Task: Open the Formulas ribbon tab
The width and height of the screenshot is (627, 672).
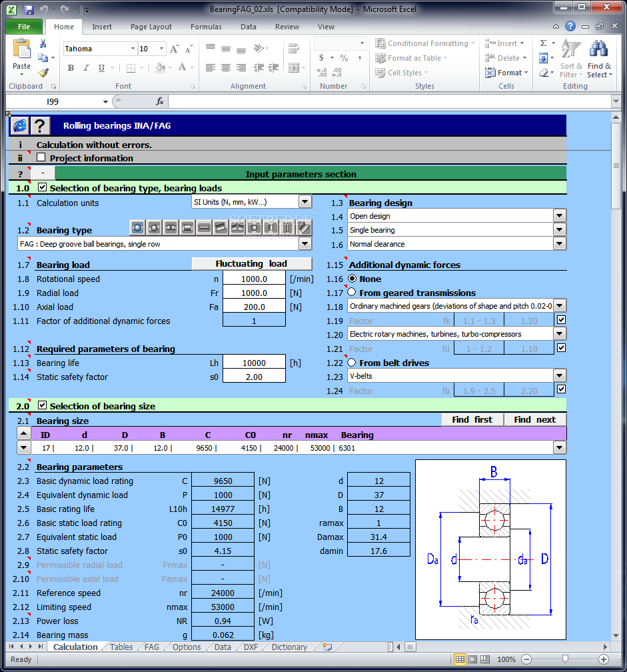Action: (x=206, y=27)
